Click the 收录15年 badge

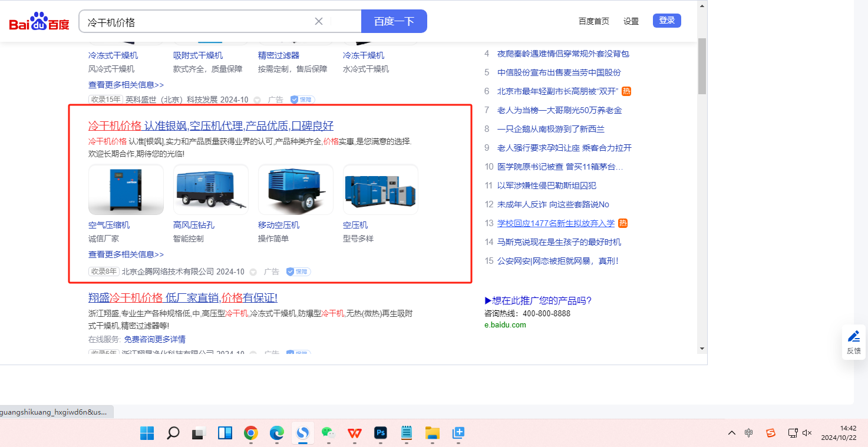pos(105,100)
